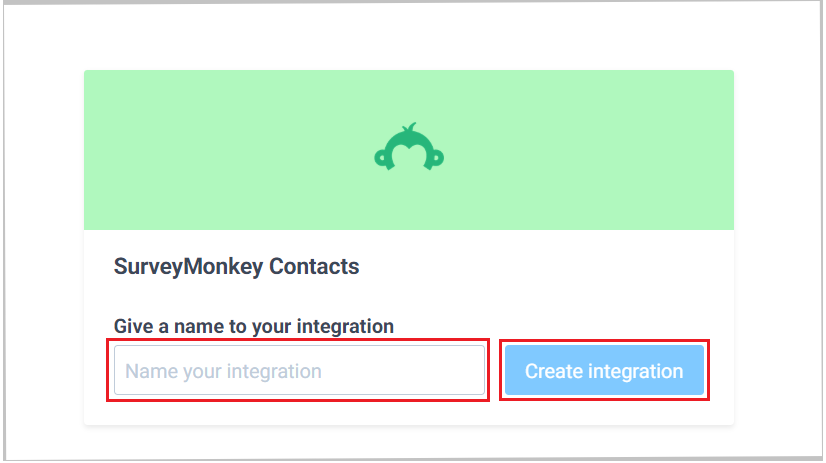The image size is (826, 463).
Task: Click inside the integration name input box
Action: point(299,371)
